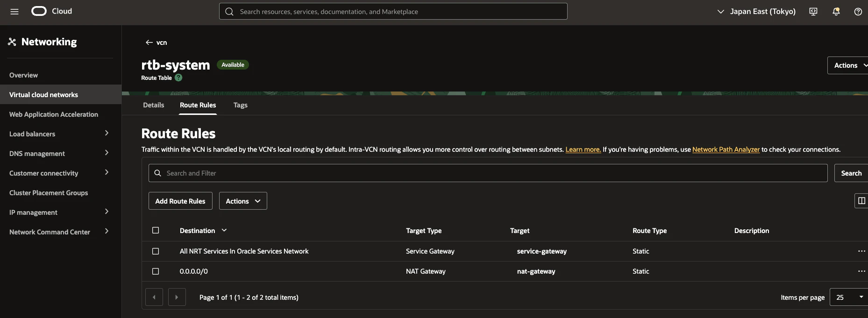Image resolution: width=868 pixels, height=318 pixels.
Task: Click the Available status badge
Action: [233, 65]
